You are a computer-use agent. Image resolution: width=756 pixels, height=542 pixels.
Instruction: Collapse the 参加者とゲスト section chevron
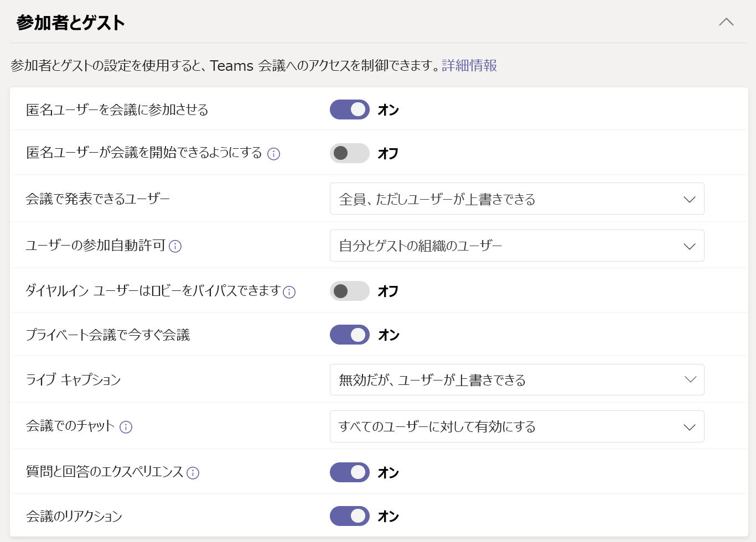(x=726, y=22)
